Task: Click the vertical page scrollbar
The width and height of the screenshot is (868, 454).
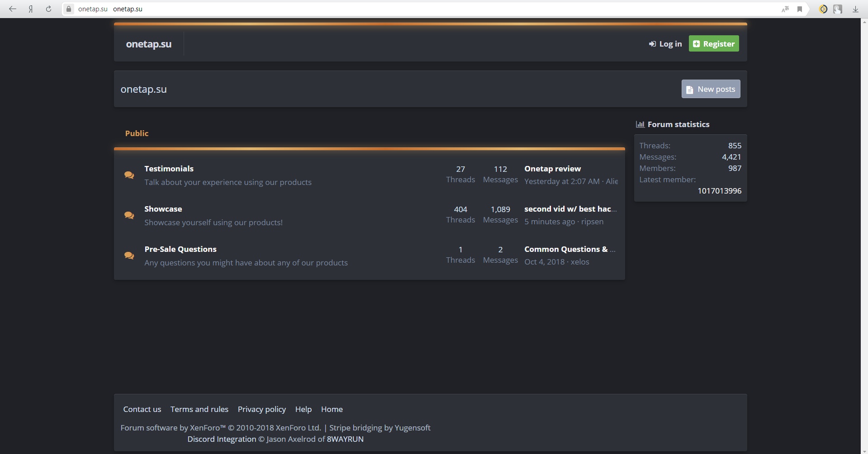Action: [x=864, y=235]
